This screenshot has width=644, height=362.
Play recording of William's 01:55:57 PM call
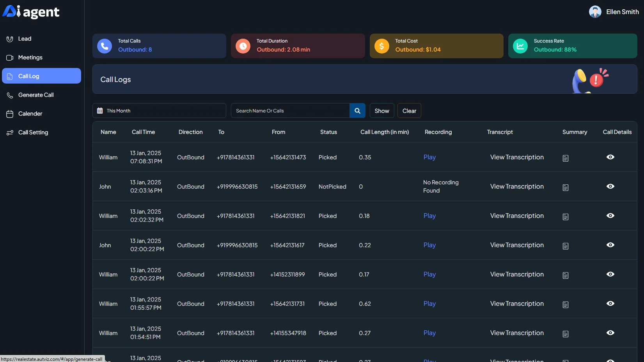(429, 303)
